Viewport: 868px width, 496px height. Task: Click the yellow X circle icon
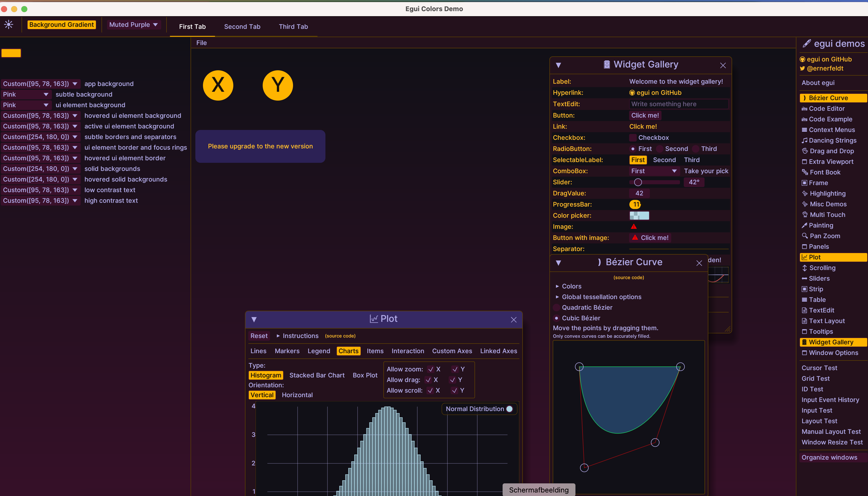click(218, 85)
